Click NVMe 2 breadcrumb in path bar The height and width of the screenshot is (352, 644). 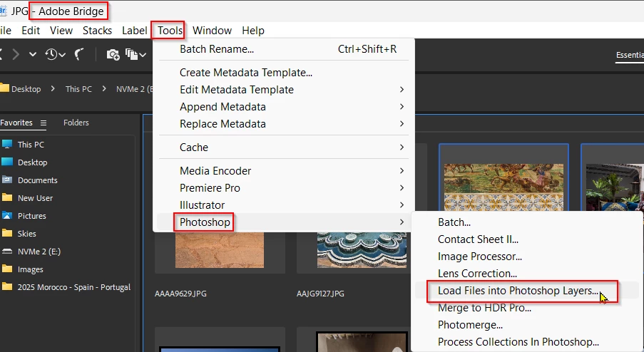point(134,89)
